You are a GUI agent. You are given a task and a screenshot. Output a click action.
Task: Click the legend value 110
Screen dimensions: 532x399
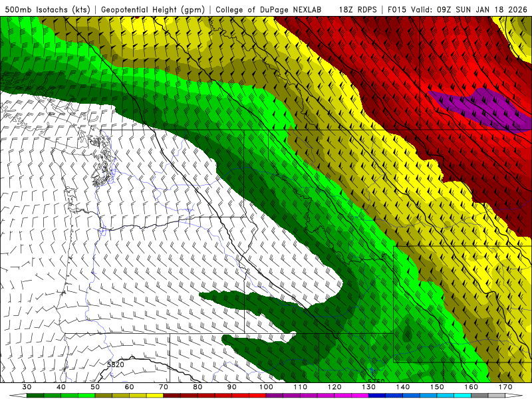pos(301,387)
